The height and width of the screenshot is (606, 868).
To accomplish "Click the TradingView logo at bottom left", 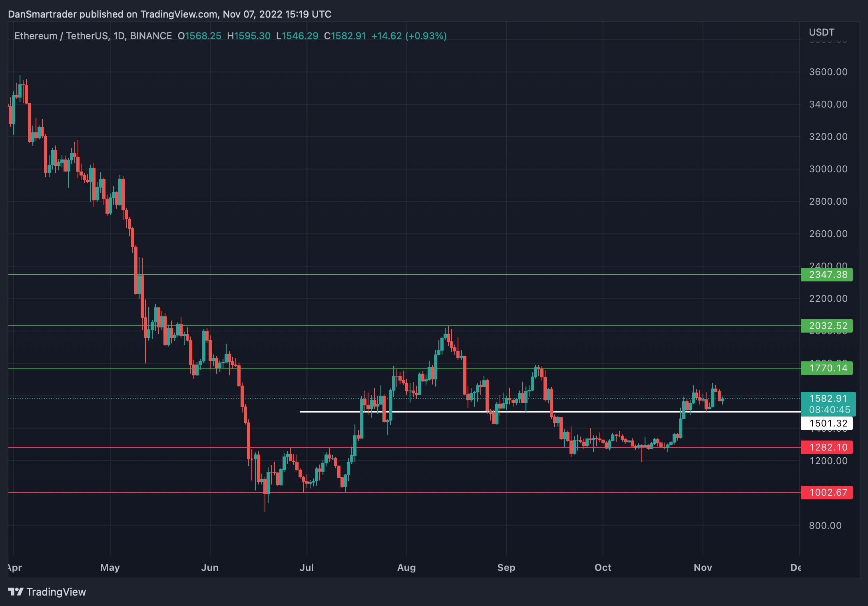I will 47,592.
